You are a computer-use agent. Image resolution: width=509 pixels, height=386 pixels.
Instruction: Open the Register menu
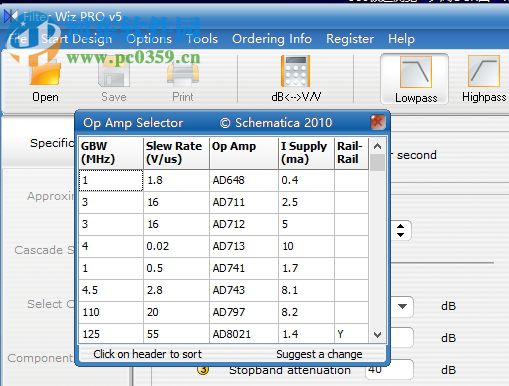[x=350, y=39]
